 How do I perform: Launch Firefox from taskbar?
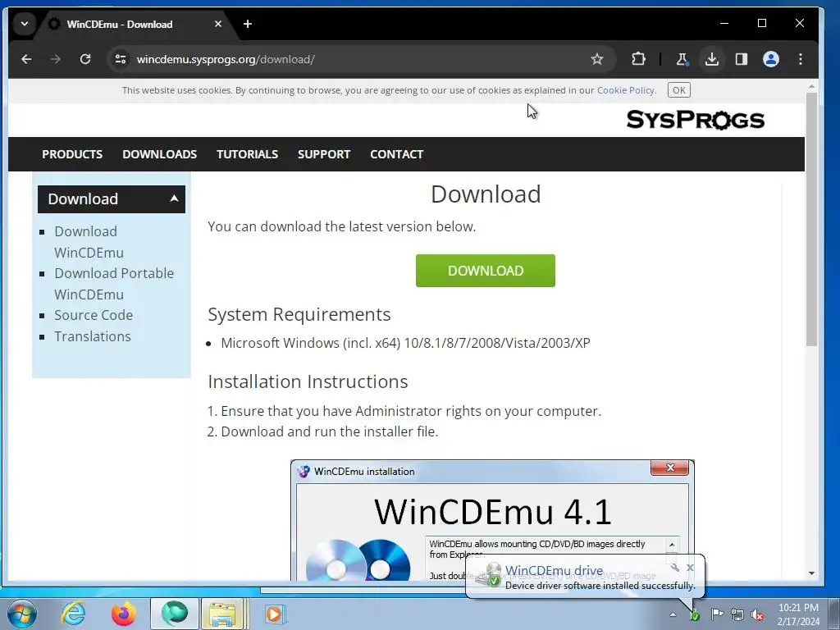tap(123, 614)
